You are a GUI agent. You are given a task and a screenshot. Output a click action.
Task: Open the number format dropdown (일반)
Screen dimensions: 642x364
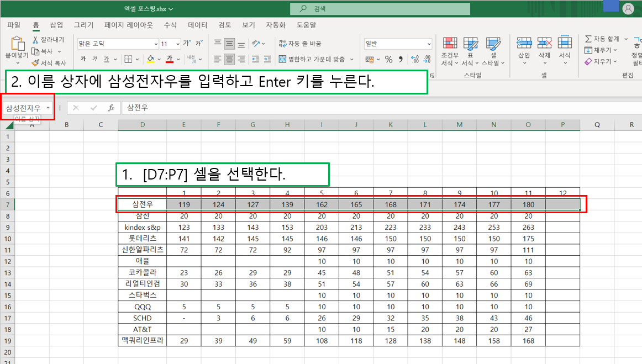click(429, 44)
